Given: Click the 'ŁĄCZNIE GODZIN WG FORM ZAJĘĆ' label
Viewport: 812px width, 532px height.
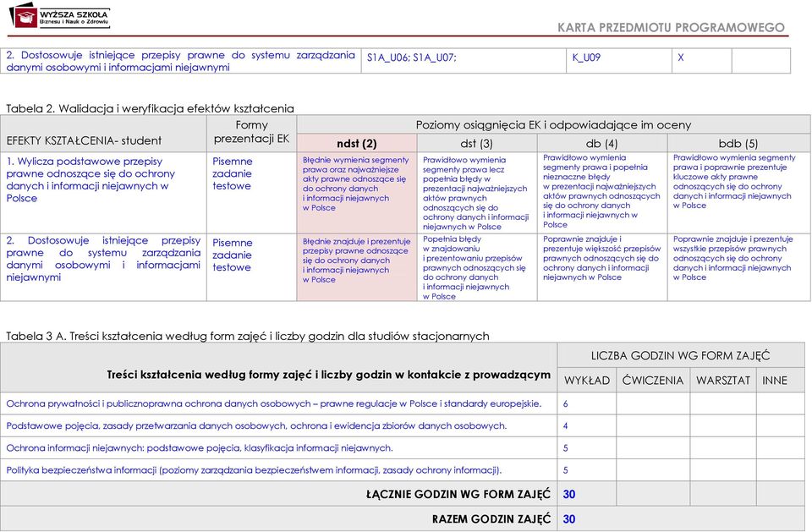Looking at the screenshot, I should (458, 494).
